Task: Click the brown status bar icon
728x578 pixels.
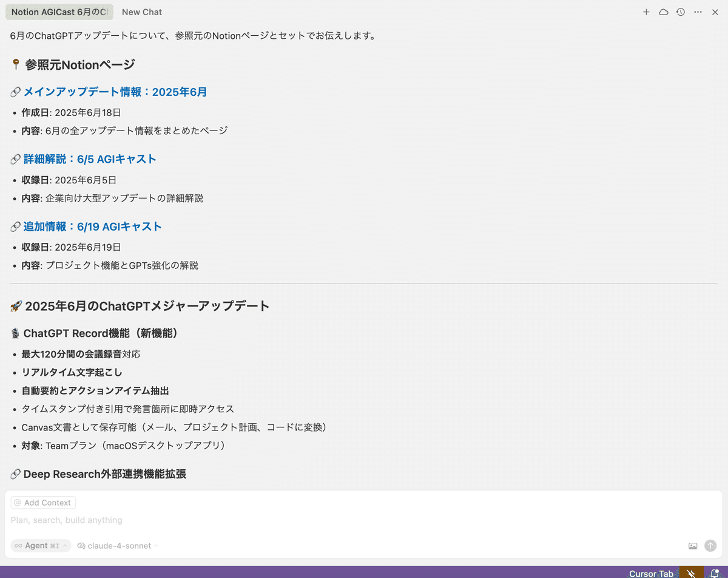Action: [690, 573]
